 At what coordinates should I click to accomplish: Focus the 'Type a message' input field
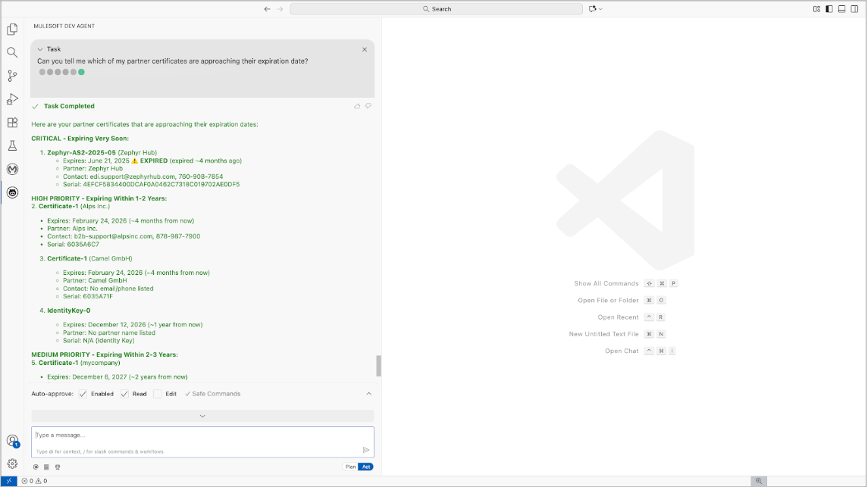click(197, 435)
